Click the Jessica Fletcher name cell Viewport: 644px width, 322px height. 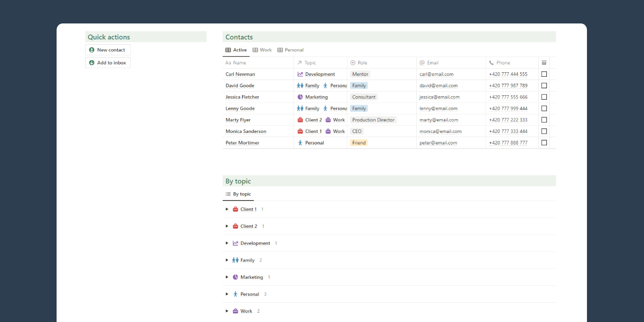point(258,97)
